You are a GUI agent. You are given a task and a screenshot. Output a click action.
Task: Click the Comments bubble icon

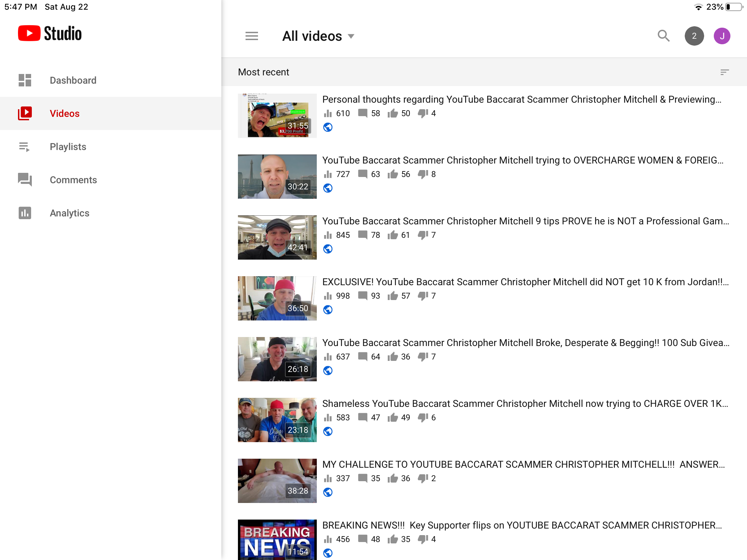[25, 180]
